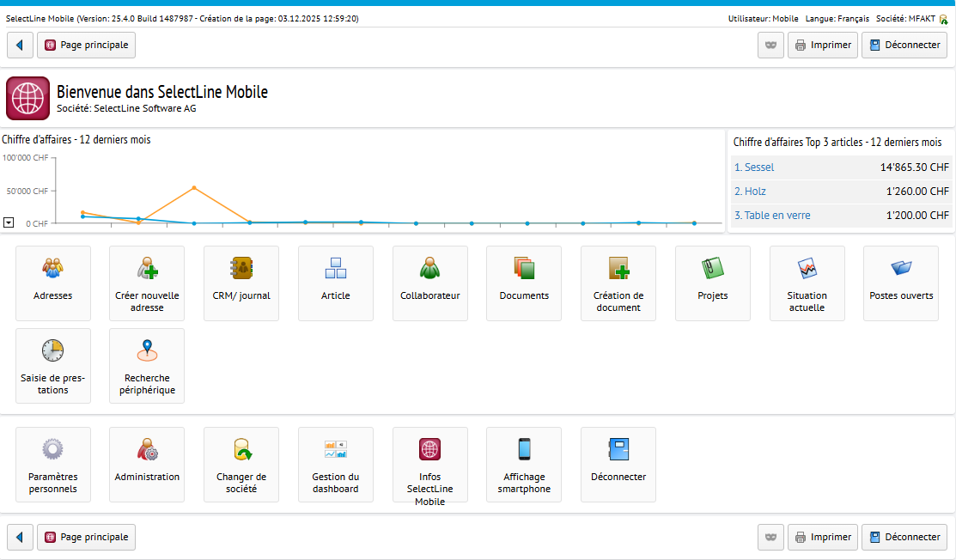Open the Adresses tile
This screenshot has height=560, width=956.
53,283
